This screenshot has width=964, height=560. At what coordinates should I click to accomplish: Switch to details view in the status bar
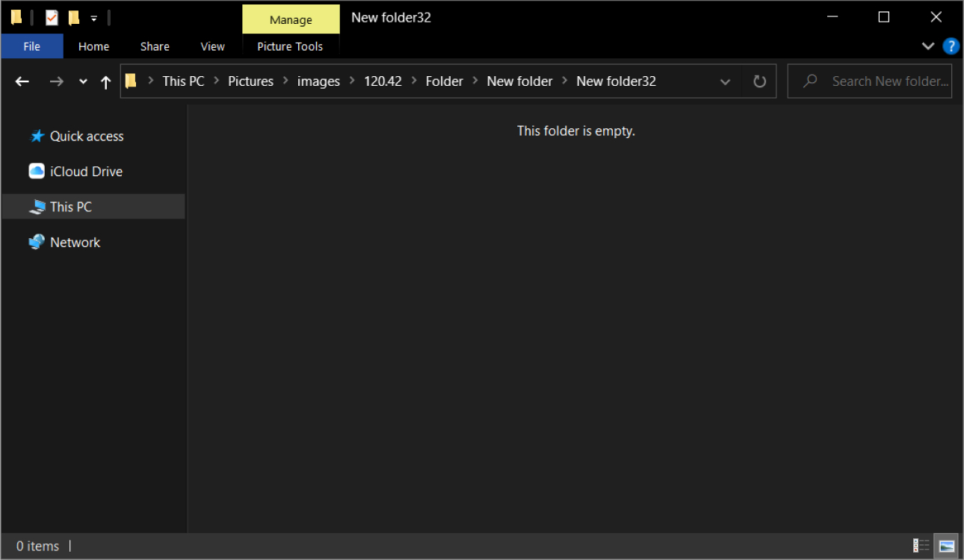coord(921,546)
